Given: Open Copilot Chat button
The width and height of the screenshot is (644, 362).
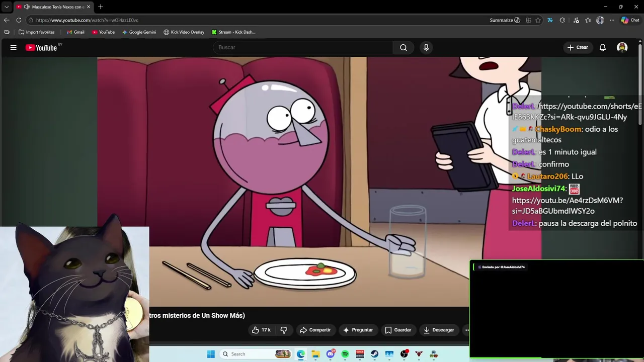Looking at the screenshot, I should (630, 20).
